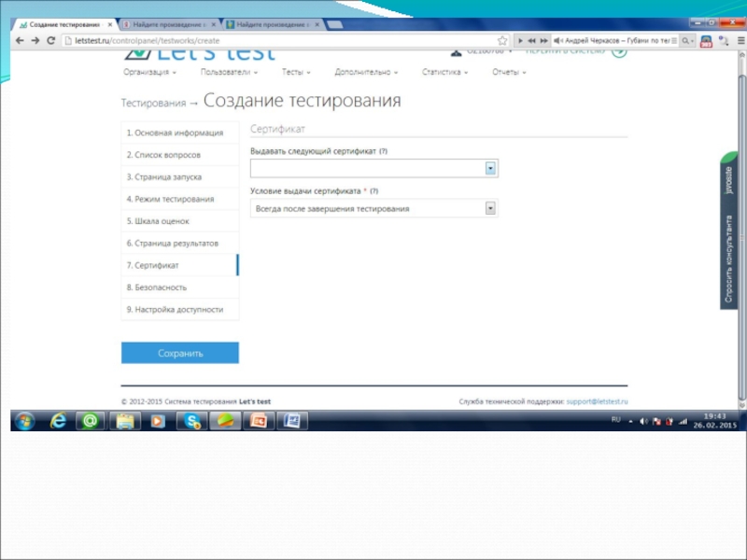747x560 pixels.
Task: Expand the Организация menu
Action: coord(149,72)
